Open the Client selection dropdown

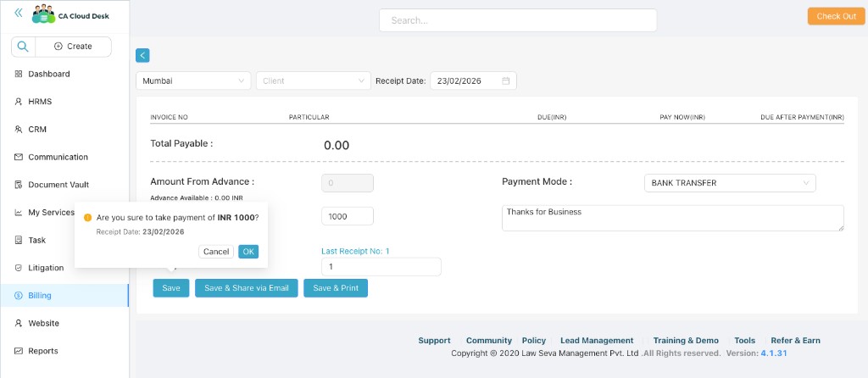[x=313, y=81]
